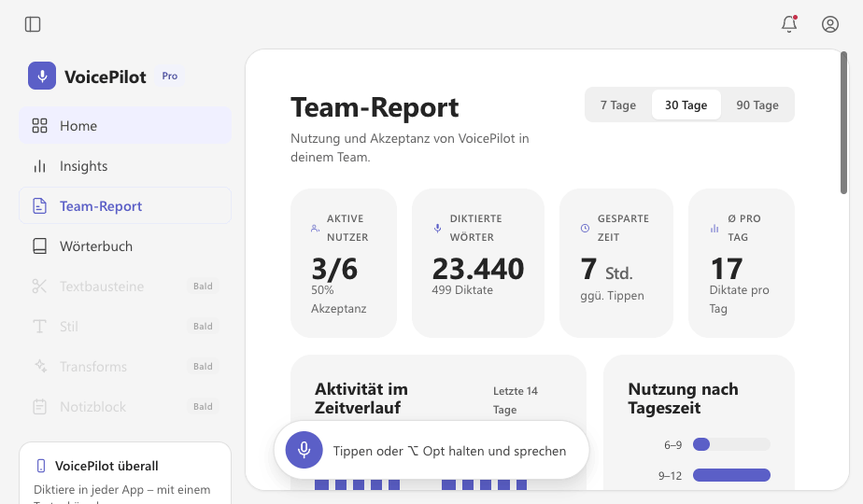The width and height of the screenshot is (863, 504).
Task: Click the 50% Akzeptanz text
Action: click(x=338, y=300)
